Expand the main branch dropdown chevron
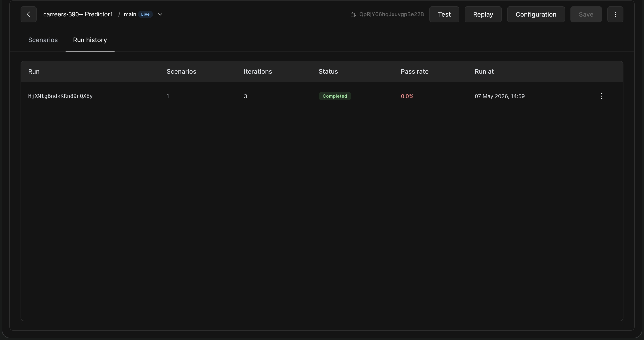Screen dimensions: 644x340 point(160,15)
